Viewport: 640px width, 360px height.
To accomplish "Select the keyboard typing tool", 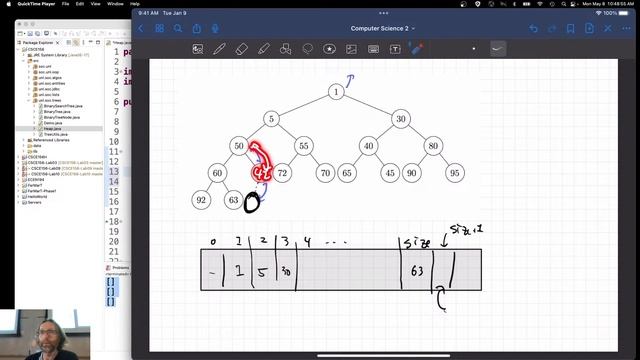I will (373, 49).
